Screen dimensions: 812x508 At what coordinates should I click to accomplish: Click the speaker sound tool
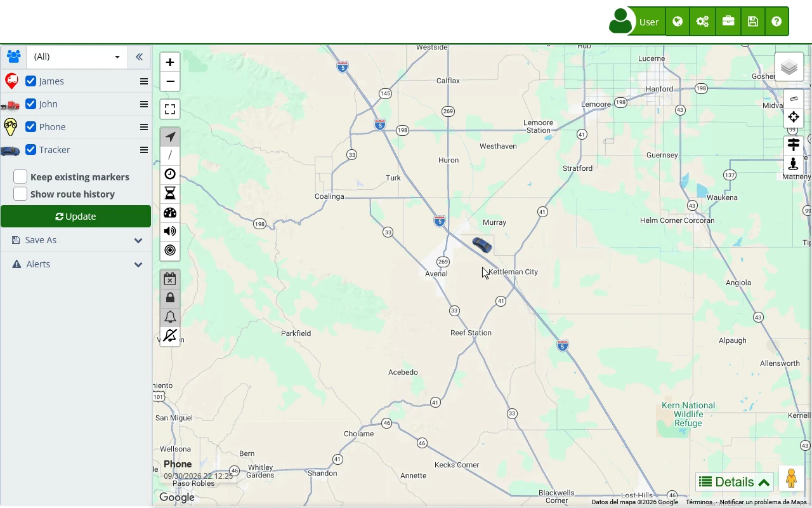(x=170, y=231)
